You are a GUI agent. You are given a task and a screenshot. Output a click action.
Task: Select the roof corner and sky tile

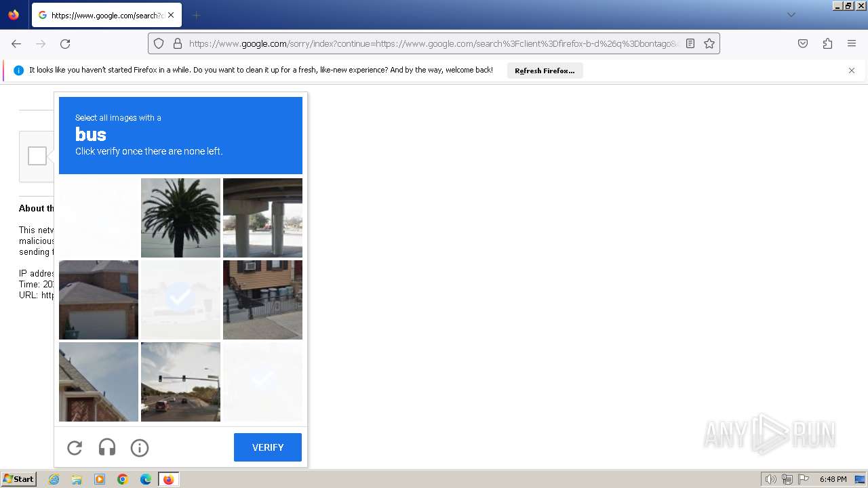[98, 382]
